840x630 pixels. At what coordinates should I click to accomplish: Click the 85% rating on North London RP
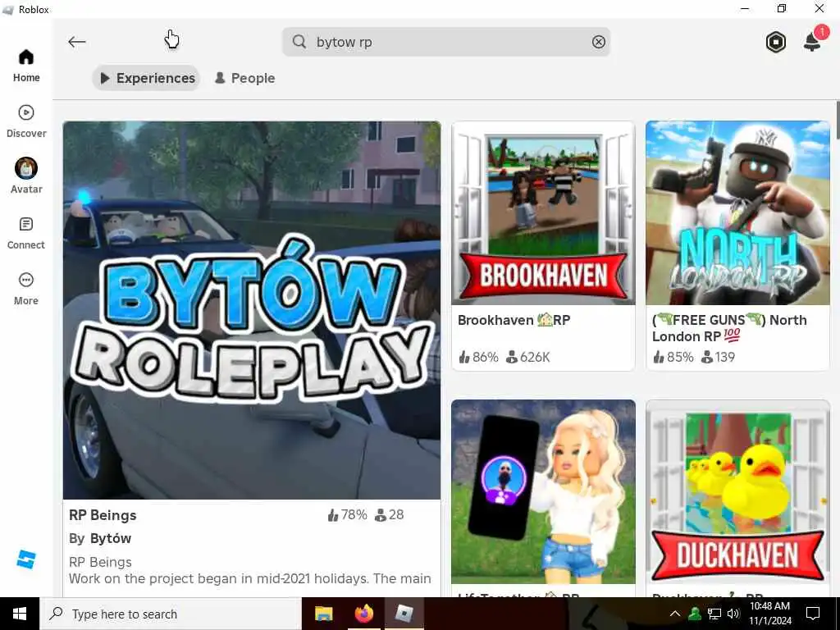click(673, 357)
